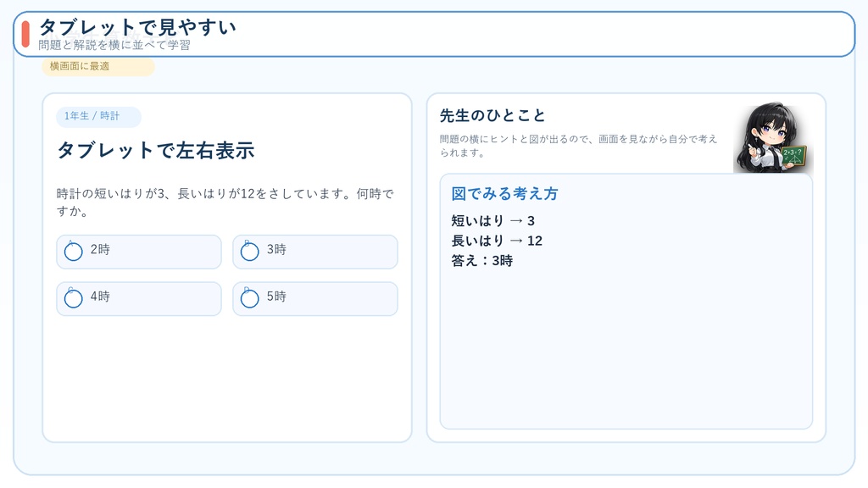Click the 横画面に最適 badge

point(98,66)
